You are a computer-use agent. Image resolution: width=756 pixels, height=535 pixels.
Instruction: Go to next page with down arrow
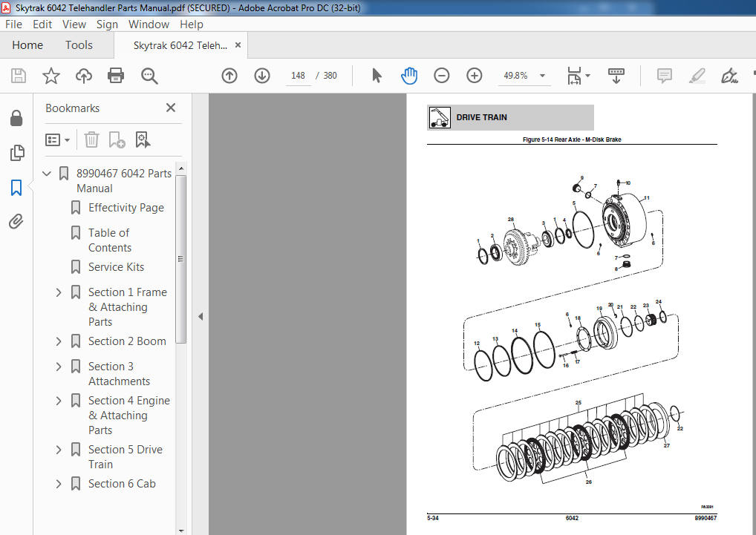[262, 76]
